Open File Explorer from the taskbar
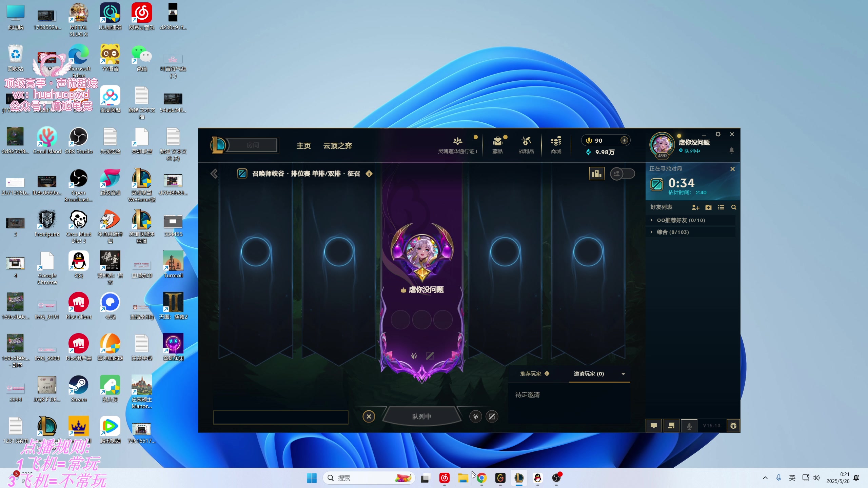The width and height of the screenshot is (868, 488). [463, 478]
